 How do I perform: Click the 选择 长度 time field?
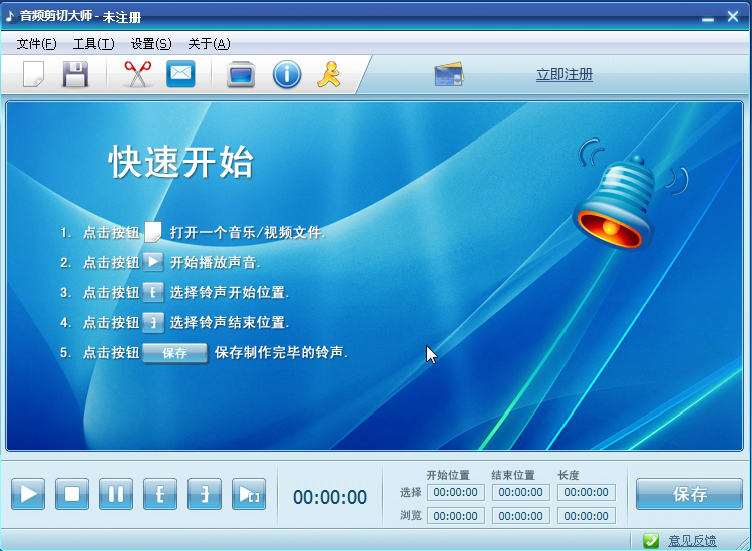click(x=586, y=492)
